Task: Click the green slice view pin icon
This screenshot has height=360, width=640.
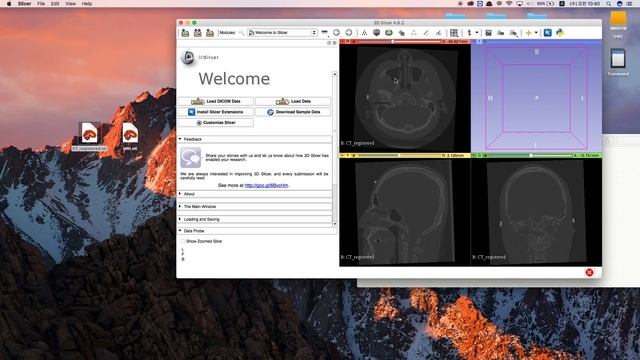Action: (474, 156)
